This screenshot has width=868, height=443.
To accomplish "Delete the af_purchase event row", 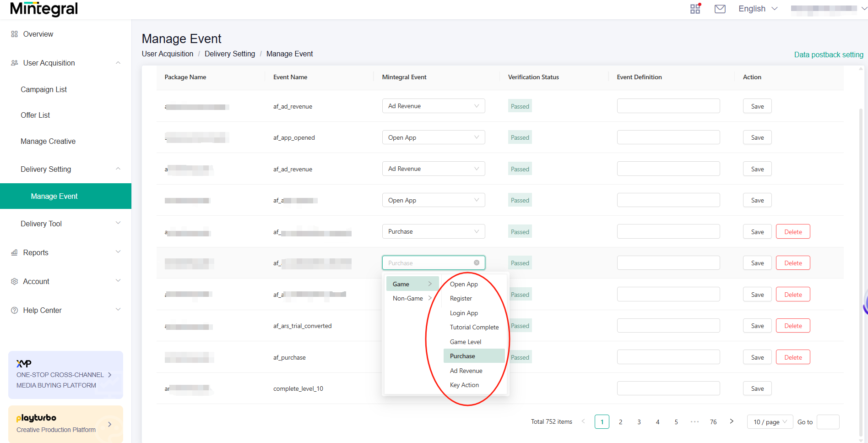I will click(x=792, y=357).
